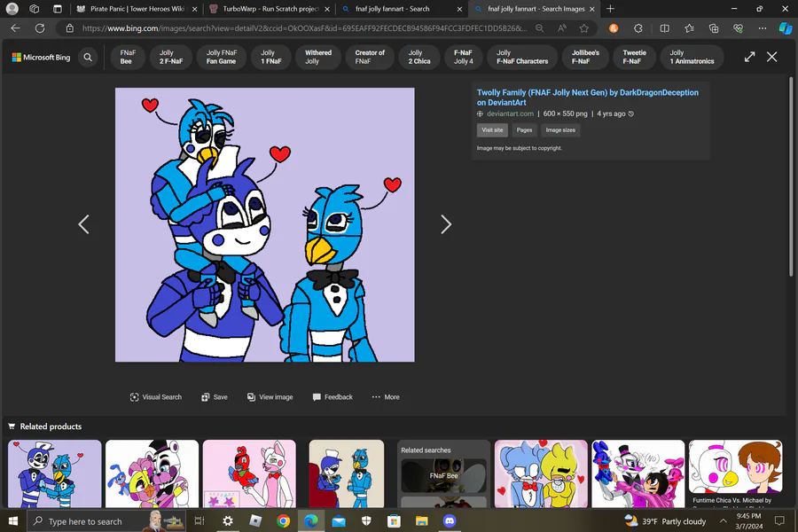Open Browser essentials heart icon
The width and height of the screenshot is (798, 532).
point(738,28)
